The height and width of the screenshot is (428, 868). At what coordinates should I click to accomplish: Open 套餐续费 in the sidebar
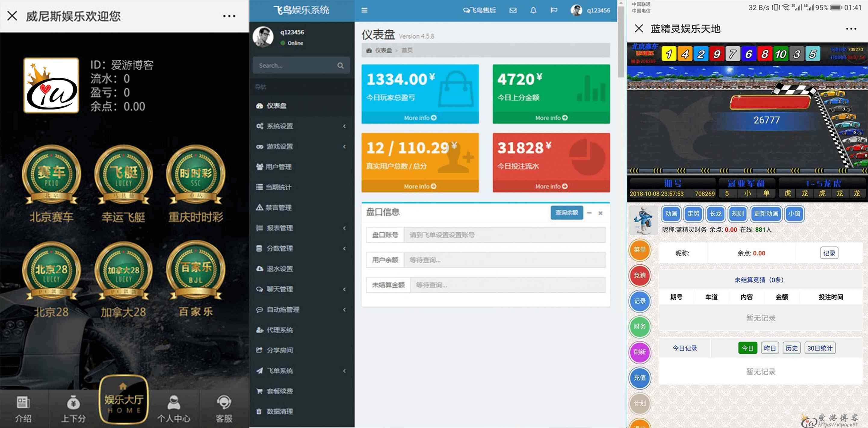(x=301, y=391)
